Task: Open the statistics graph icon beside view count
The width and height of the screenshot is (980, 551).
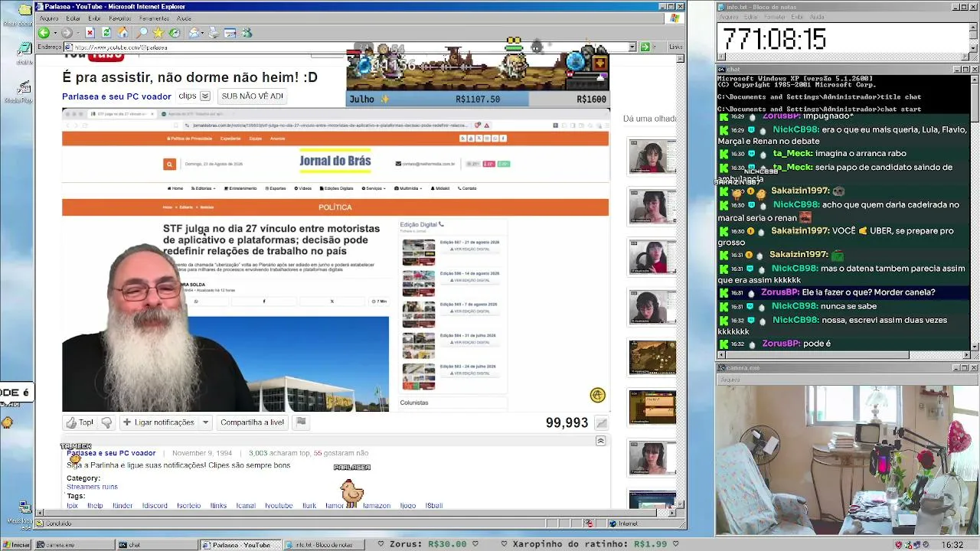Action: click(x=602, y=423)
